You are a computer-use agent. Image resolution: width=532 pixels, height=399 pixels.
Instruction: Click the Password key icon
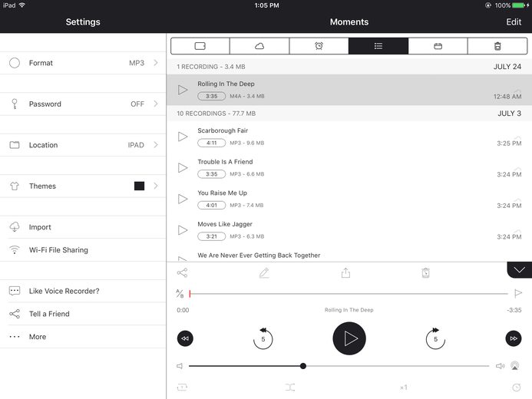click(15, 104)
